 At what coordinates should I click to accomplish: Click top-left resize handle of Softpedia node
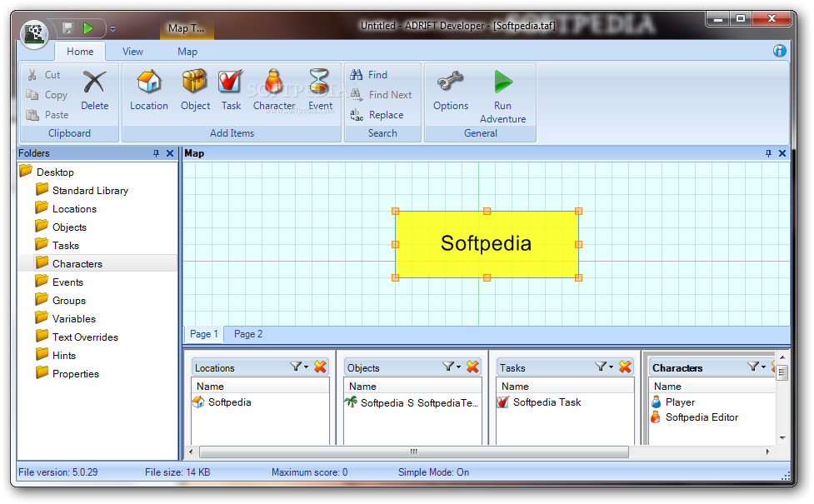[x=395, y=212]
